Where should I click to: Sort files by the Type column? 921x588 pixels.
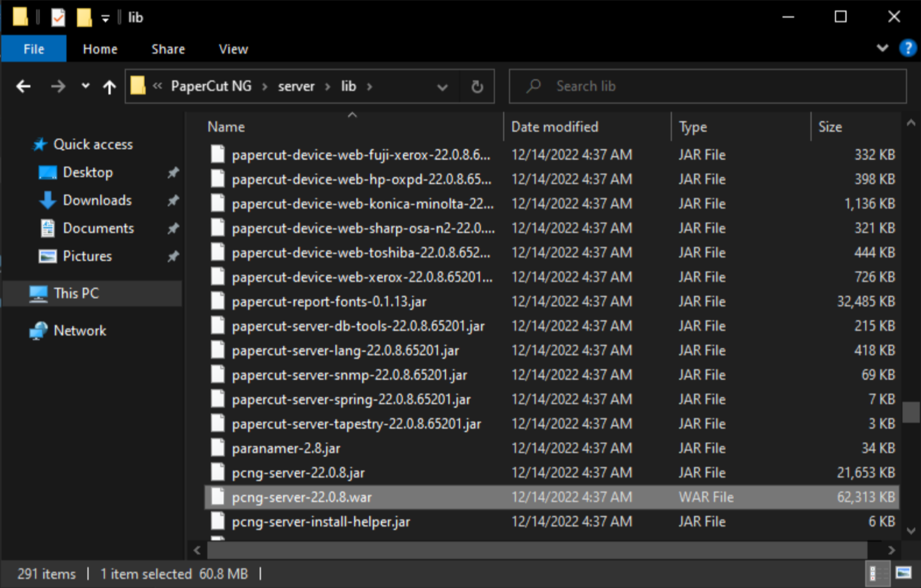(741, 127)
